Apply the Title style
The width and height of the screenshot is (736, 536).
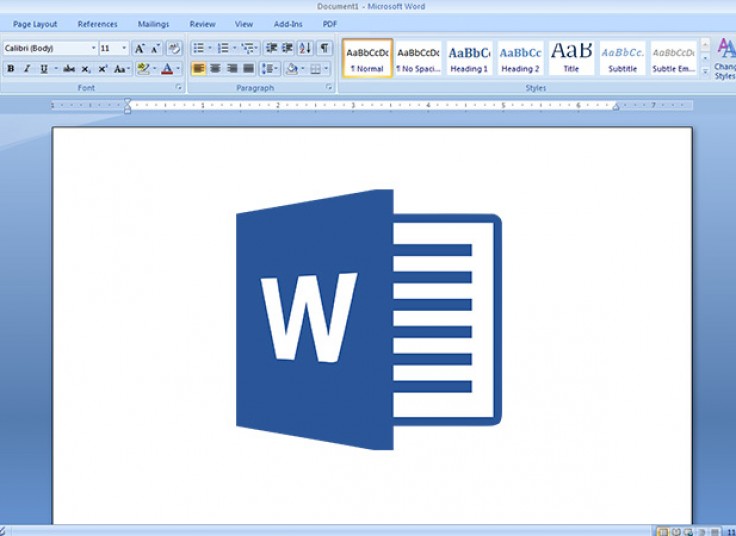(x=571, y=58)
